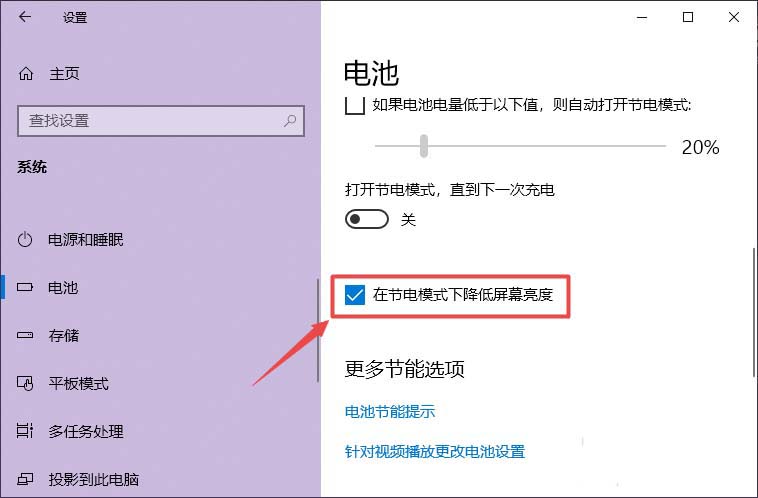Viewport: 758px width, 498px height.
Task: Open 电源和睡眠 settings page
Action: (x=86, y=239)
